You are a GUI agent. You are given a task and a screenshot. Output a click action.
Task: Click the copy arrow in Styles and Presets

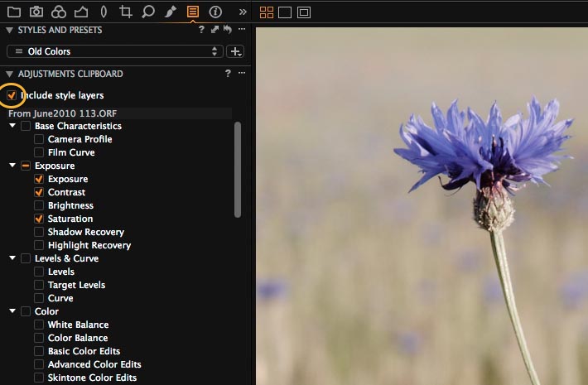point(214,29)
